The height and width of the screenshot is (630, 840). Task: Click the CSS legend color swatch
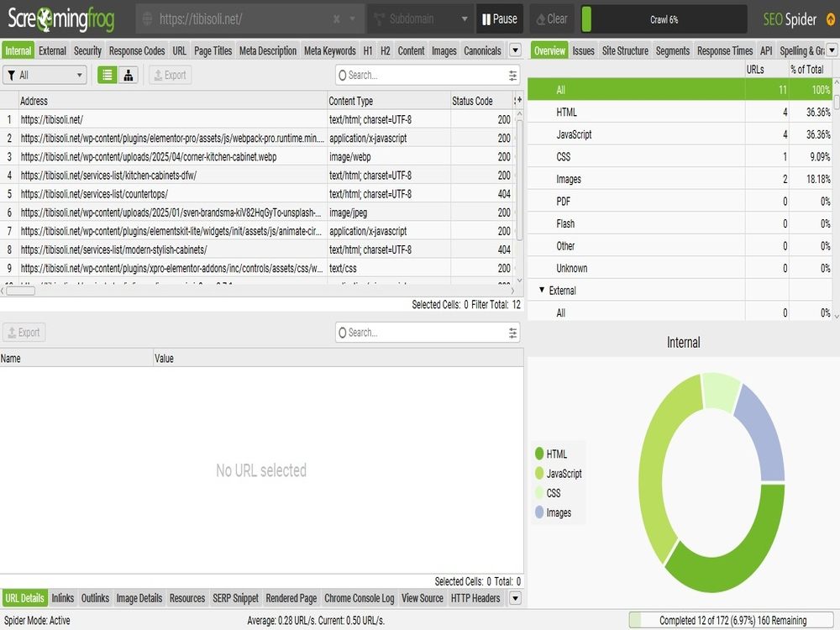(x=539, y=493)
